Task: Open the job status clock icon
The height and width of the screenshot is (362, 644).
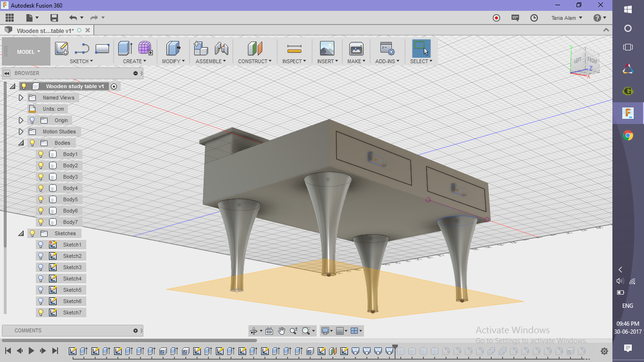Action: 534,18
